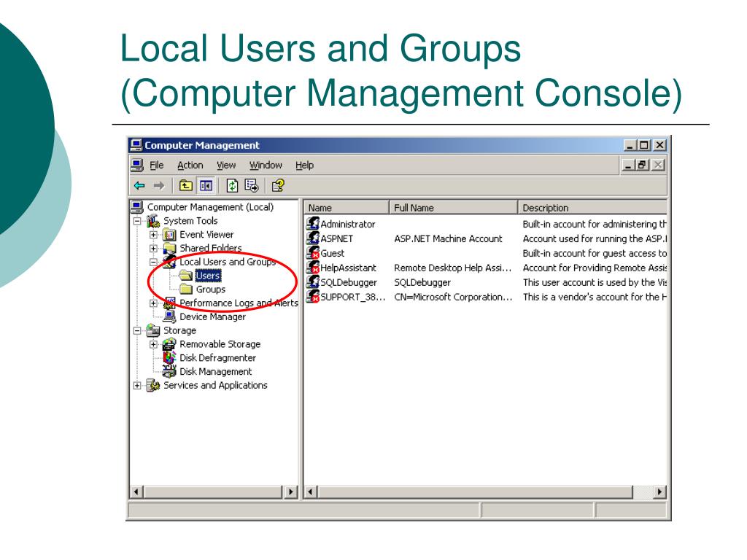Click the Export List toolbar icon
Viewport: 747px width, 560px height.
click(252, 185)
